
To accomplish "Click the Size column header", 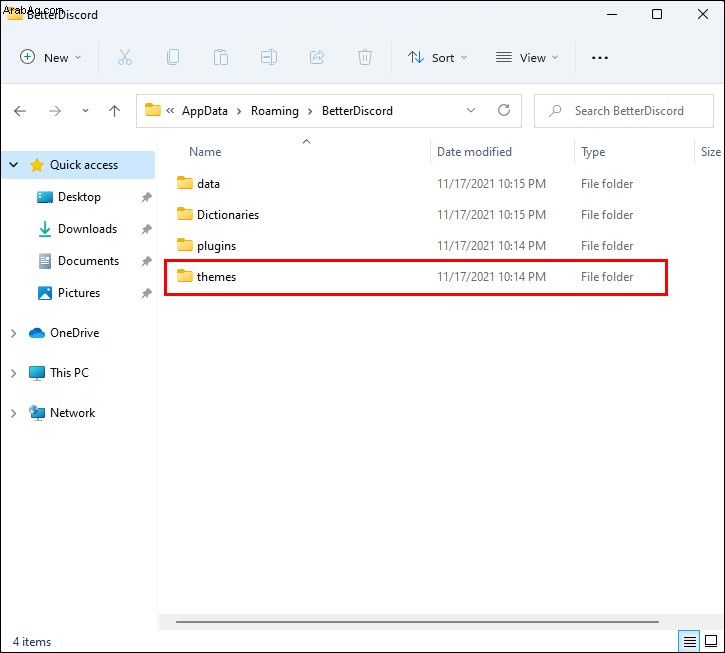I will (x=711, y=152).
